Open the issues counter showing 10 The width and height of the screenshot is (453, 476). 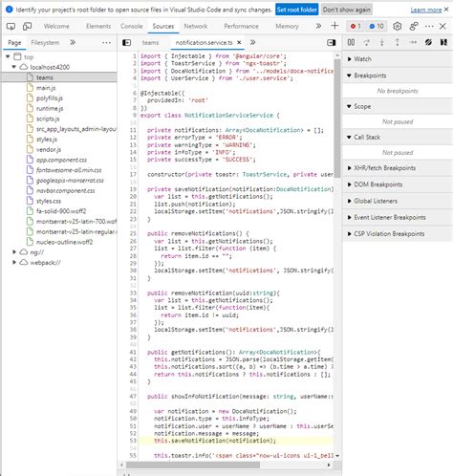(x=377, y=26)
